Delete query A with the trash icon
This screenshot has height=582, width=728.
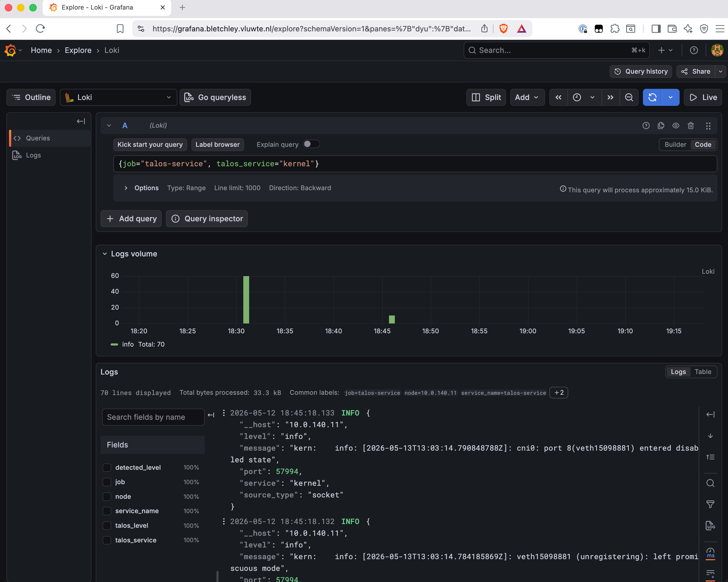(x=691, y=126)
